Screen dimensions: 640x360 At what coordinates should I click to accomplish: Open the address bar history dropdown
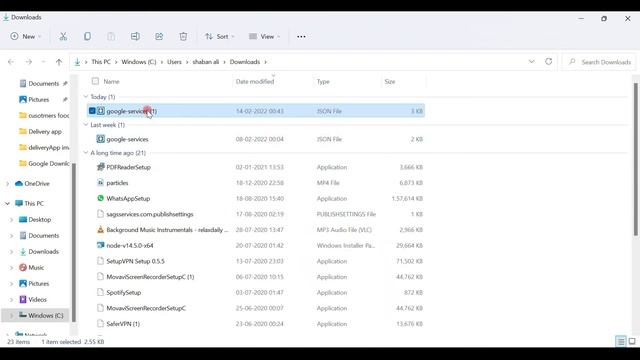click(531, 62)
